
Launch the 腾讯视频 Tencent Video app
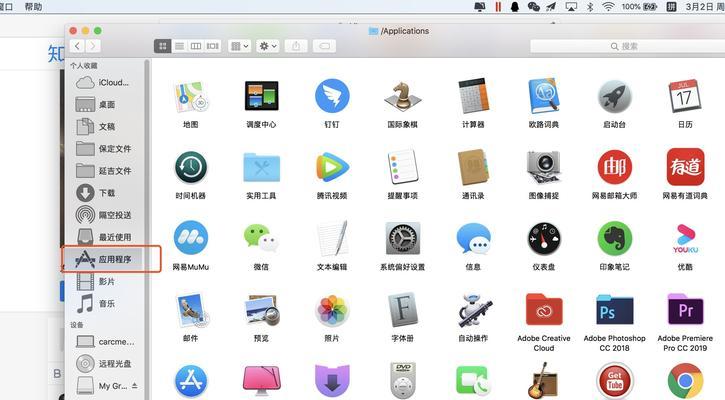point(332,167)
